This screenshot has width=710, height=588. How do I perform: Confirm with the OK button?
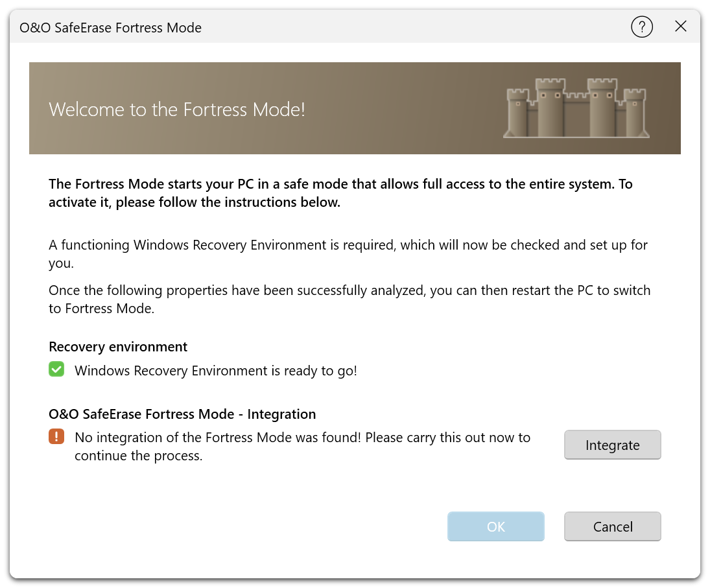pyautogui.click(x=495, y=526)
